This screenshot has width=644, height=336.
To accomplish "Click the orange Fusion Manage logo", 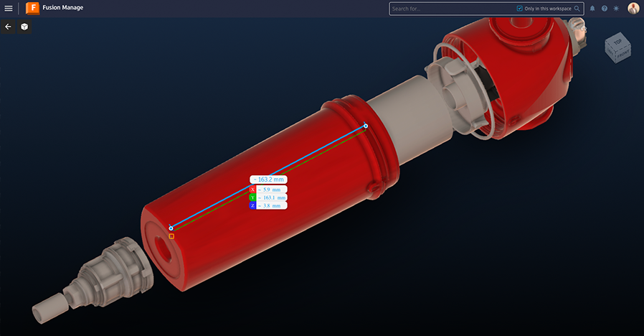I will [32, 9].
